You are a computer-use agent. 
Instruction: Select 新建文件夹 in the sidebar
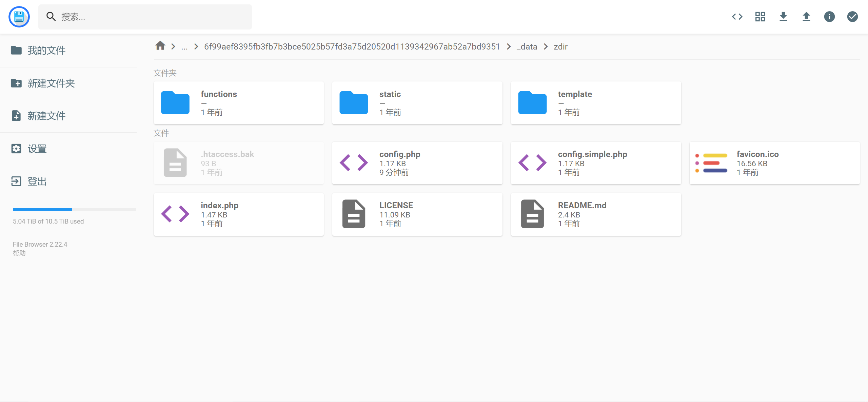[51, 83]
